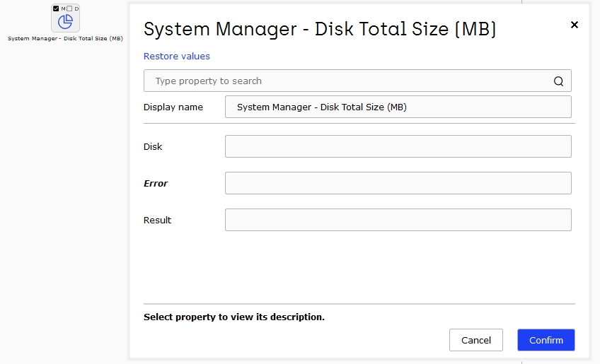Image resolution: width=600 pixels, height=364 pixels.
Task: Select the Result property label
Action: 157,220
